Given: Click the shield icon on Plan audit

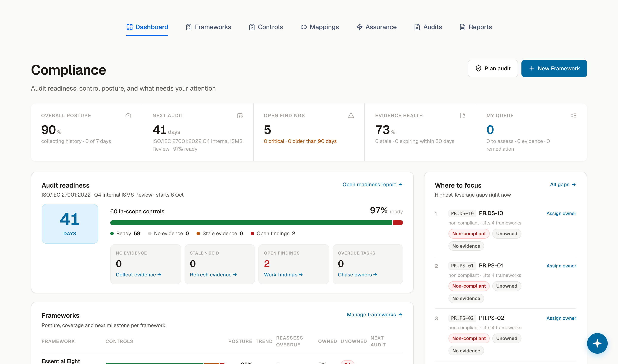Looking at the screenshot, I should 478,68.
